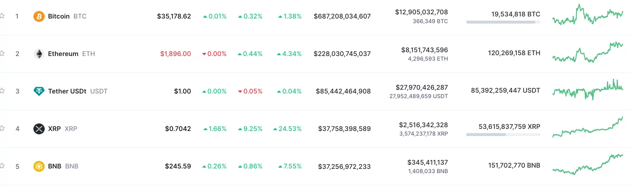Toggle watchlist star for Ethereum
The width and height of the screenshot is (644, 187).
pos(2,53)
